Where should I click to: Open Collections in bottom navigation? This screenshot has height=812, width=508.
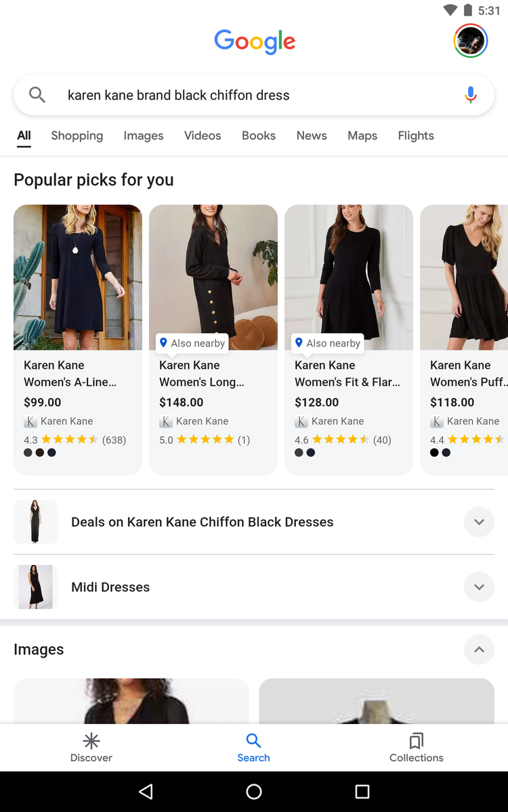[417, 748]
